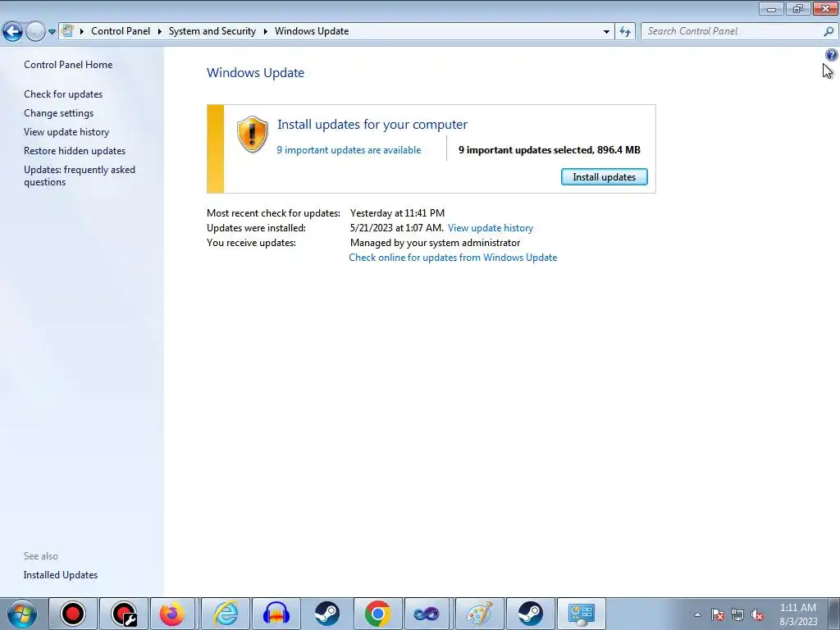Viewport: 840px width, 630px height.
Task: Click the Refresh button in address bar
Action: point(625,32)
